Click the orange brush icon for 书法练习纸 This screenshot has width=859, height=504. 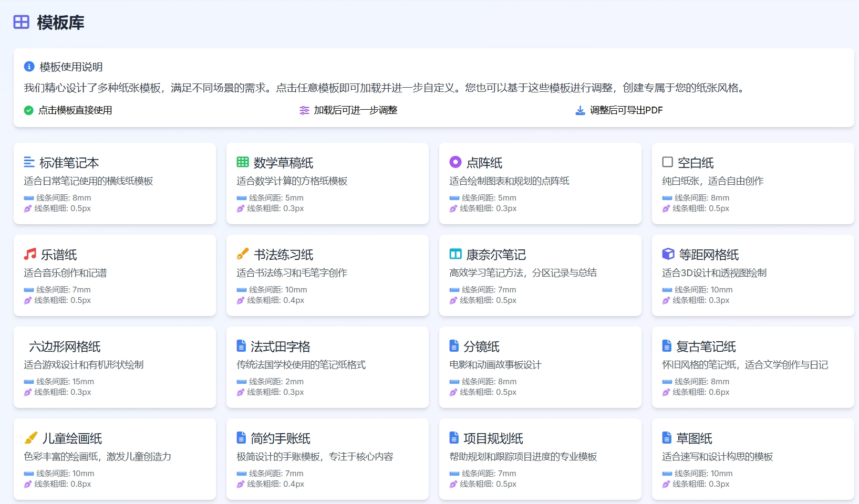(242, 254)
